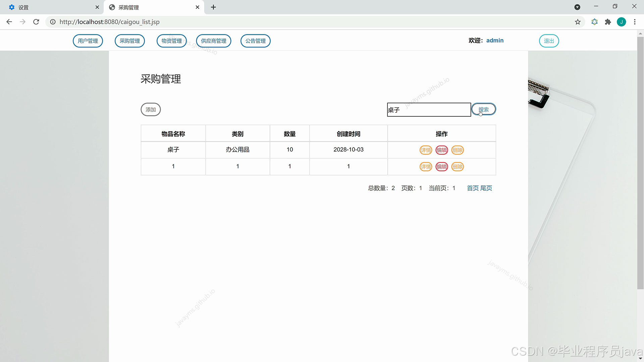
Task: Click the 桌子 cell in the table
Action: pos(173,150)
